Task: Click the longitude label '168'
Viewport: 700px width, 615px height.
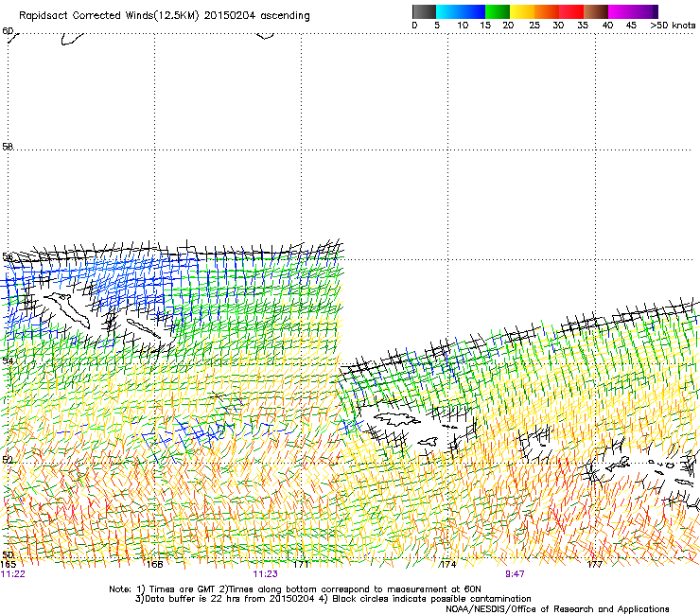Action: 154,565
